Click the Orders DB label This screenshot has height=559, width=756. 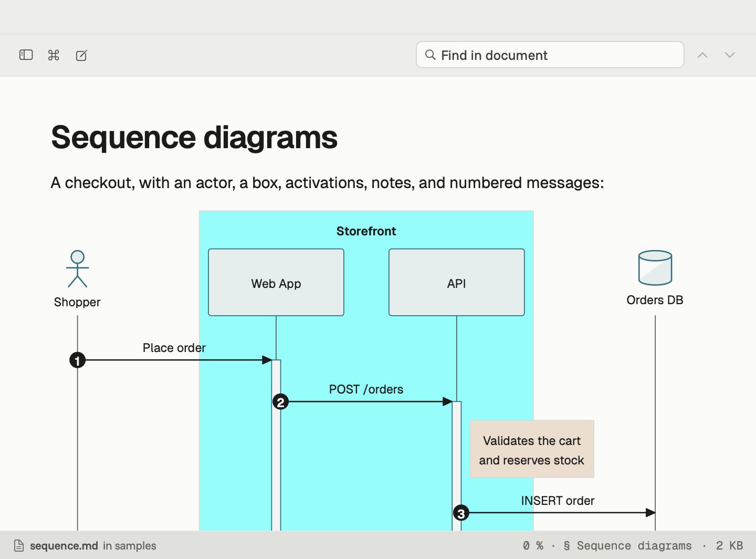[x=655, y=300]
